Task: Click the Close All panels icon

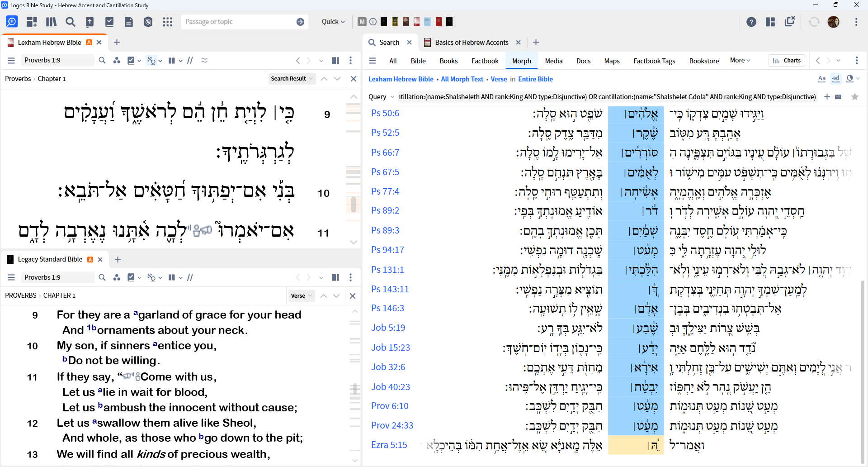Action: click(790, 21)
